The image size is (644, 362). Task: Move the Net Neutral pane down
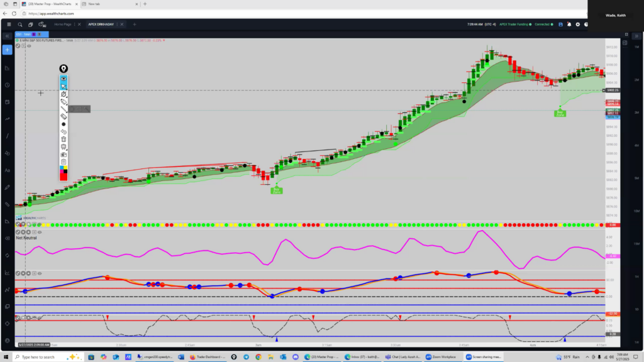point(23,233)
